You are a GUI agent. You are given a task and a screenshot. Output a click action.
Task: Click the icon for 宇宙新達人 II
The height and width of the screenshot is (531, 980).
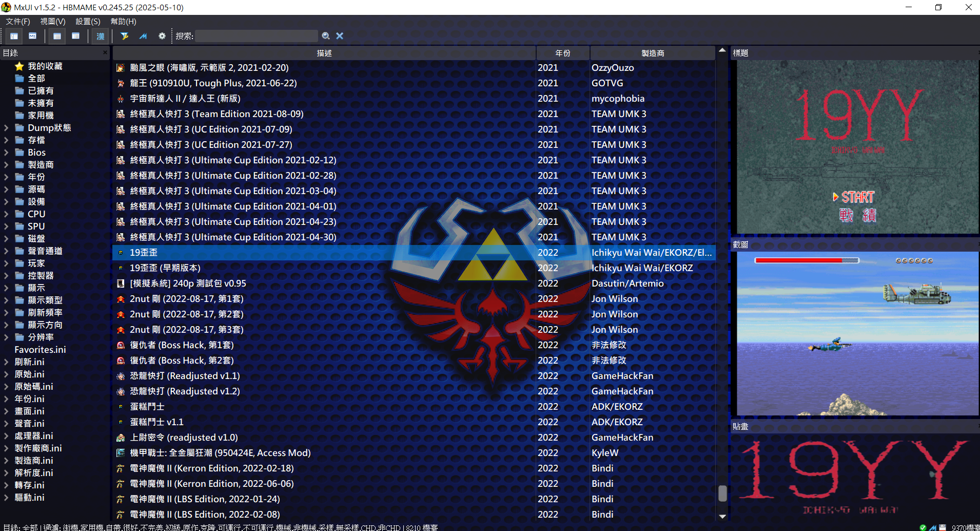121,99
